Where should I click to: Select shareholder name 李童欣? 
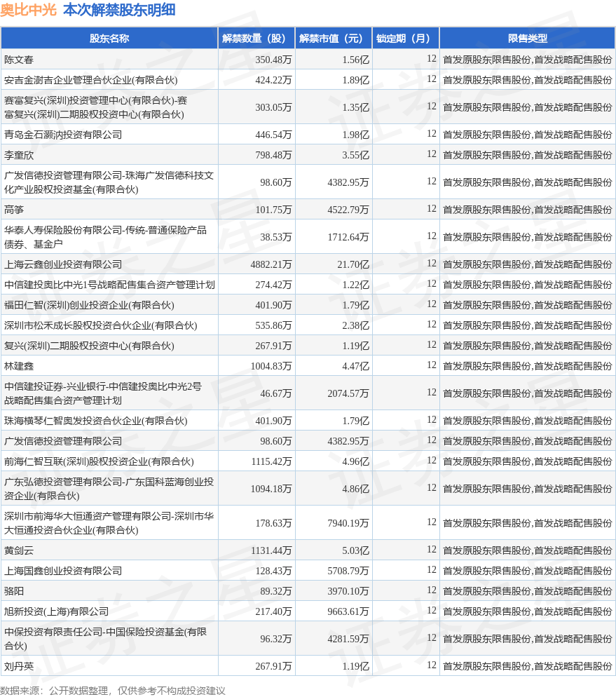[19, 155]
